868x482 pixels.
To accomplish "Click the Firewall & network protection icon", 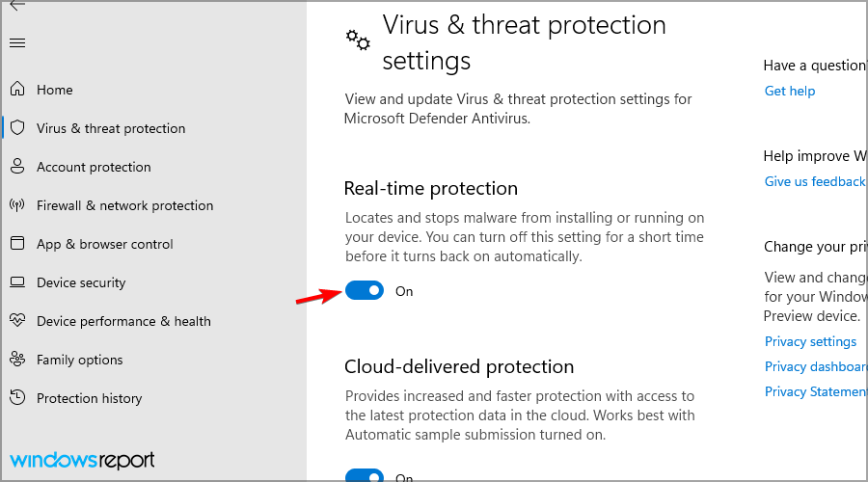I will click(x=16, y=205).
